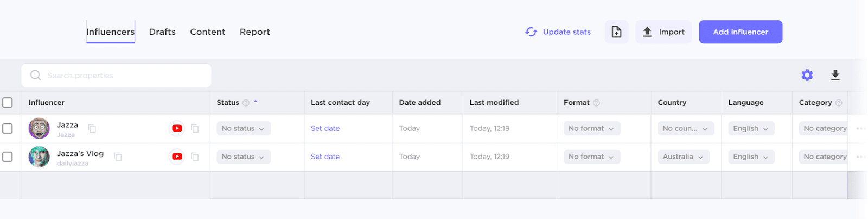Select all influencers with header checkbox
This screenshot has height=219, width=868.
point(8,103)
